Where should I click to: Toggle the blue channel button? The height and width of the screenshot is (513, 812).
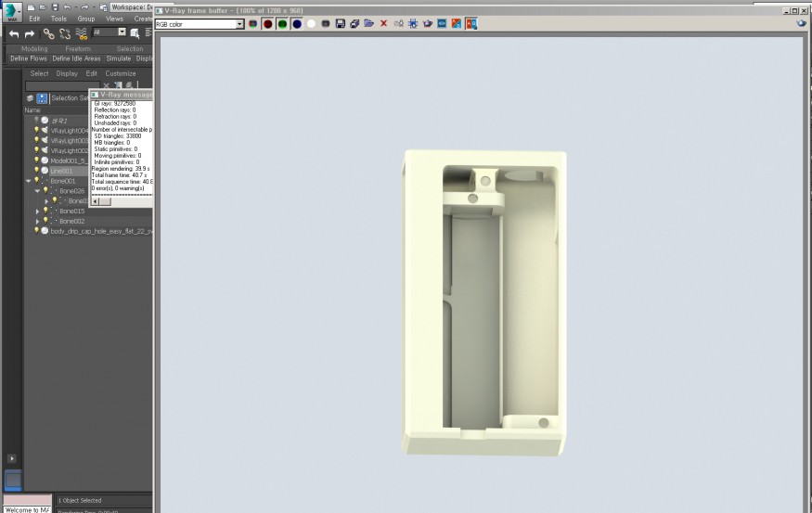tap(297, 23)
